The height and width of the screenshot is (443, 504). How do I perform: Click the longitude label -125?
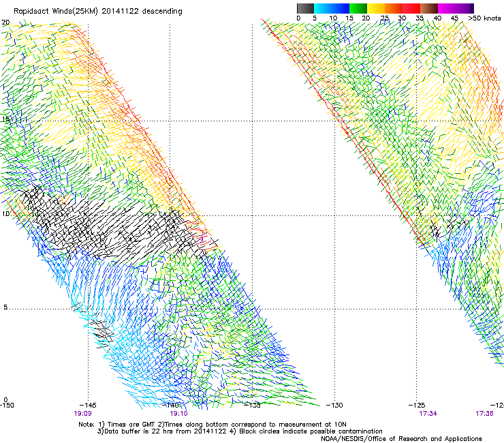pos(417,405)
